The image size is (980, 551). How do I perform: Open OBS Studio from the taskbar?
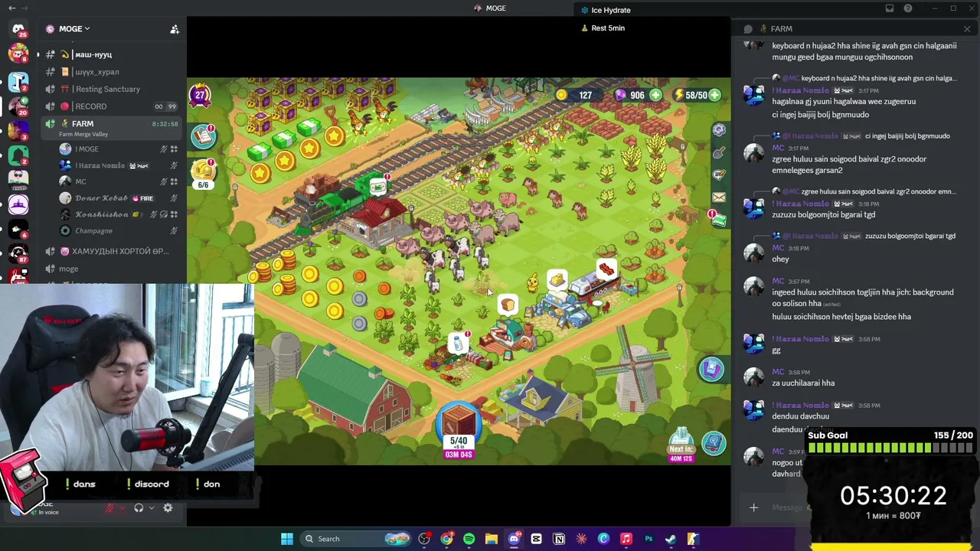click(424, 539)
